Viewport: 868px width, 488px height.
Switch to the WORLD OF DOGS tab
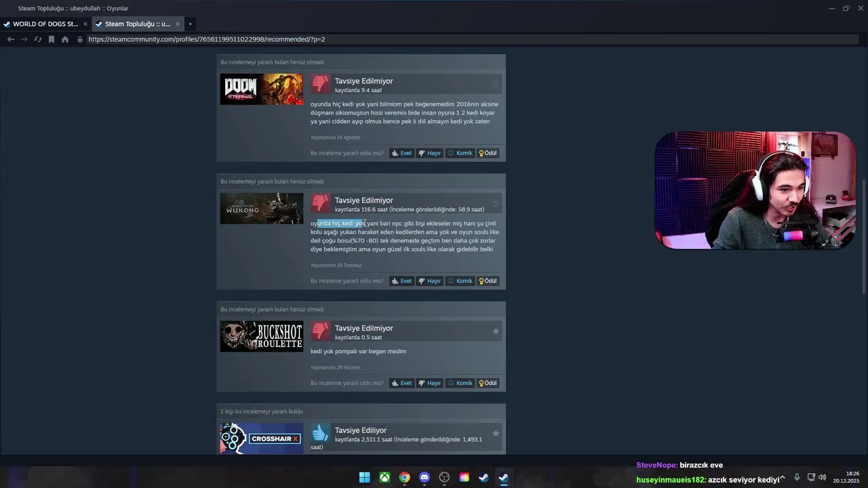45,24
